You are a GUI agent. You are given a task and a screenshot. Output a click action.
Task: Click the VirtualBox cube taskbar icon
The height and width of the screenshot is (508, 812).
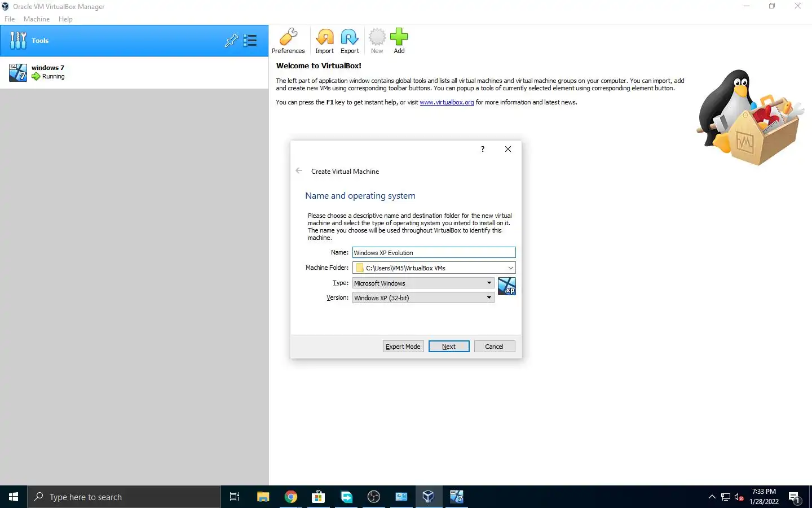[x=429, y=497]
